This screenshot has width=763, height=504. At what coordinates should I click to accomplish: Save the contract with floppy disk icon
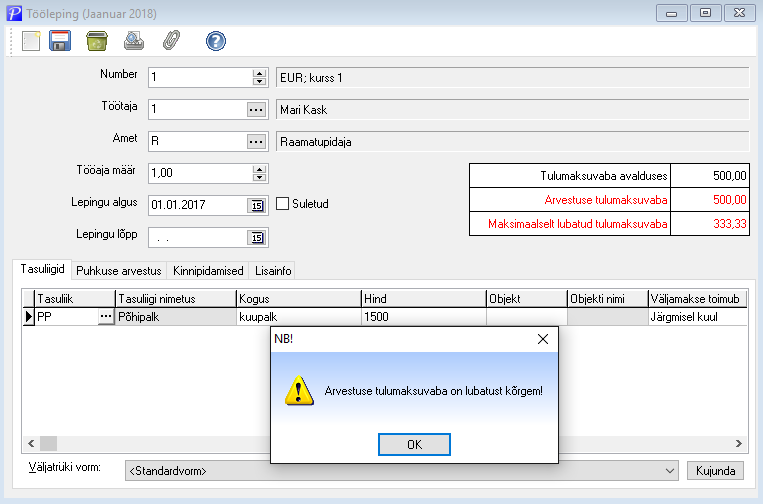click(60, 41)
